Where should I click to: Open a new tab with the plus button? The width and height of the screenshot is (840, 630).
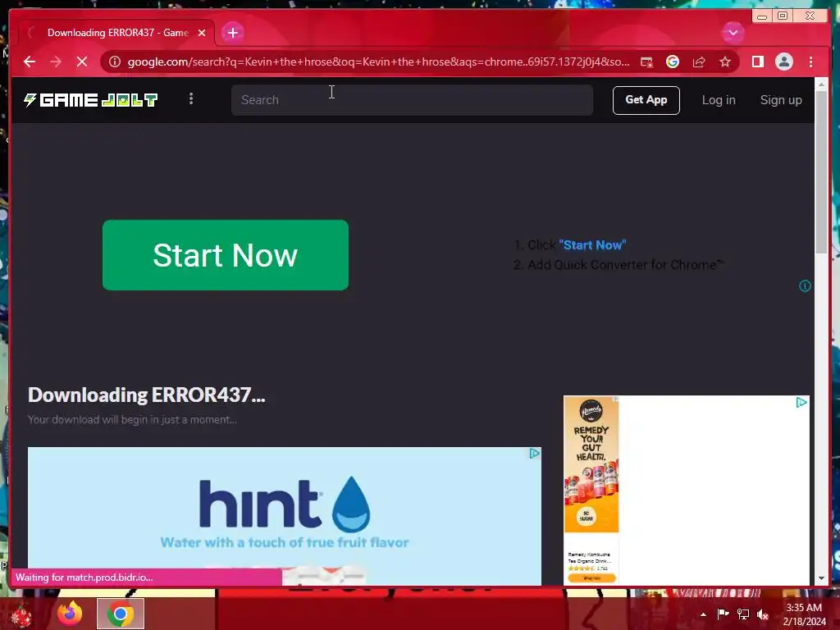coord(232,33)
